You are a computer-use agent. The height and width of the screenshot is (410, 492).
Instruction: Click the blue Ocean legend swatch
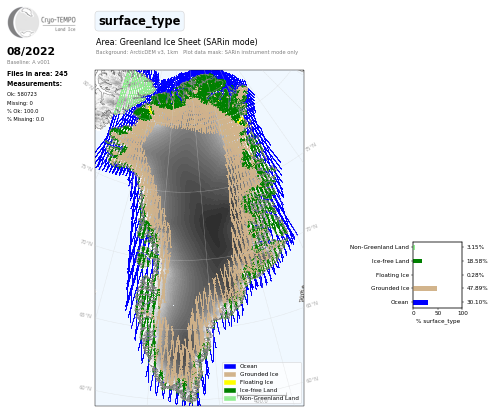pos(230,366)
